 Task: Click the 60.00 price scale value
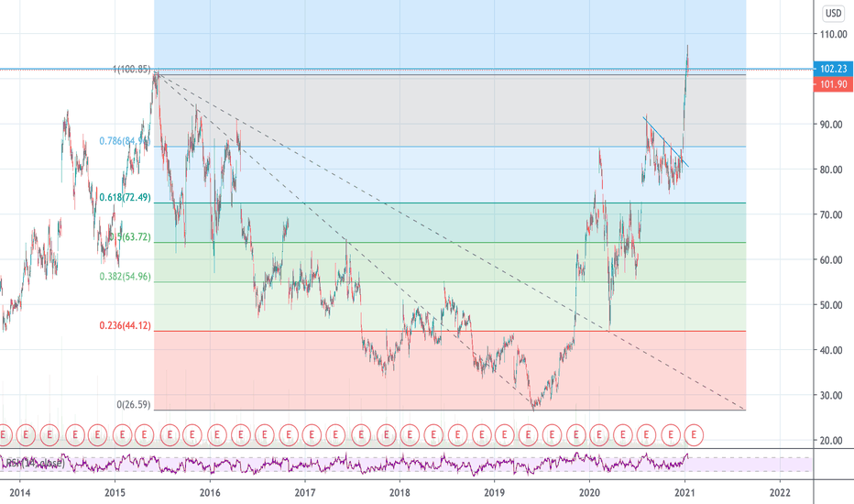click(x=831, y=260)
